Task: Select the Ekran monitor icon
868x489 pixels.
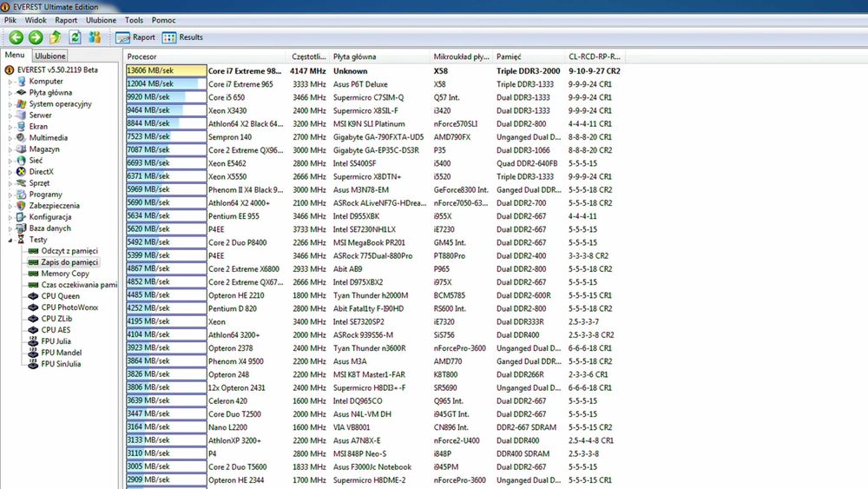Action: pos(21,126)
